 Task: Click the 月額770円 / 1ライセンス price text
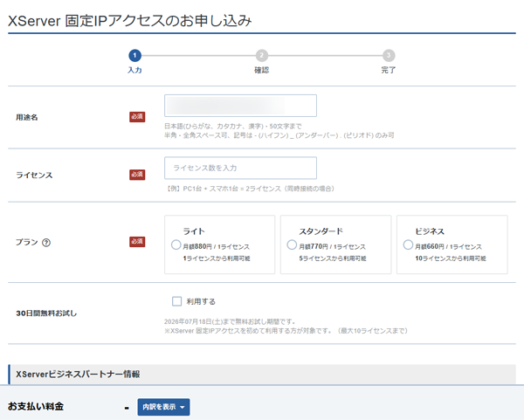point(332,246)
